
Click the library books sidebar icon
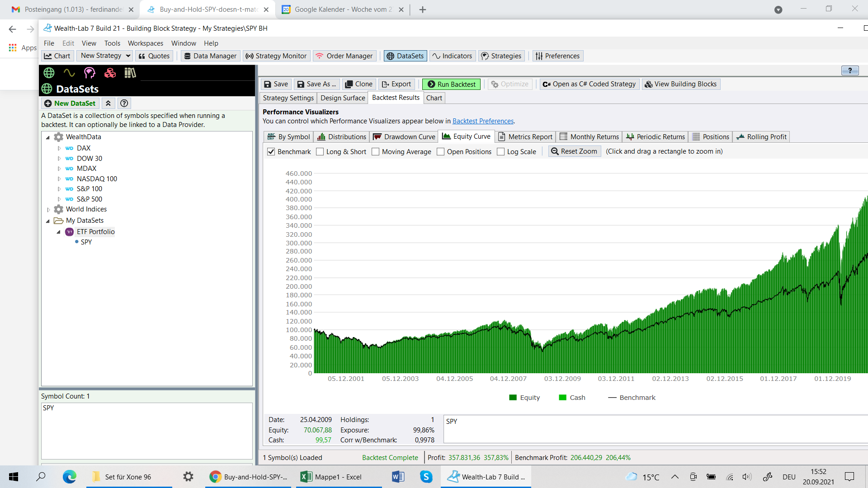click(x=130, y=73)
